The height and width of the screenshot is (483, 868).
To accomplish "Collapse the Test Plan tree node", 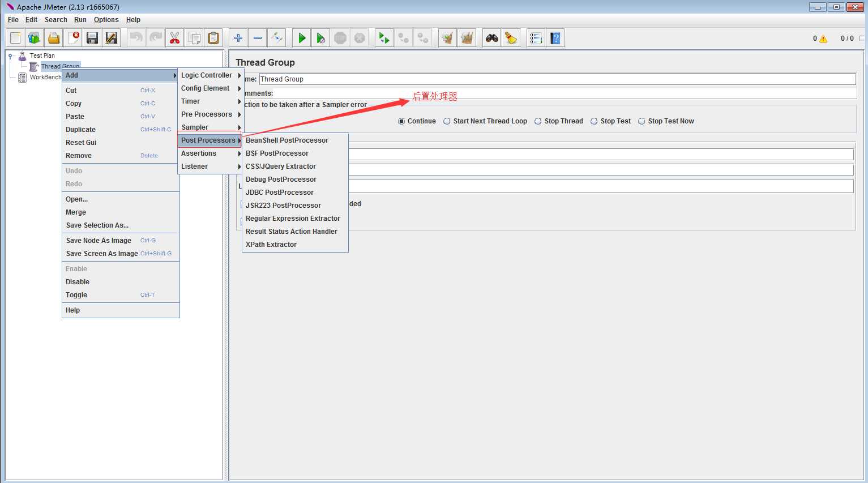I will pyautogui.click(x=11, y=56).
